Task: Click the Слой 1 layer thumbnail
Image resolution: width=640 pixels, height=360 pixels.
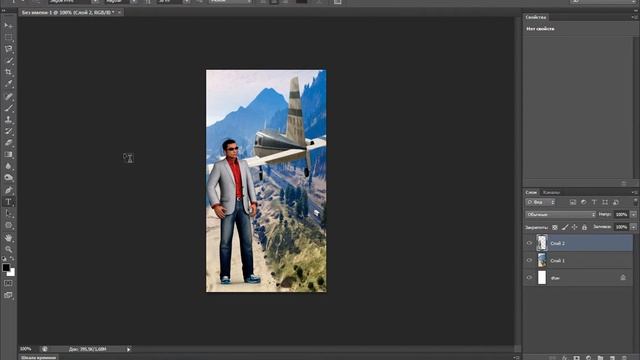Action: pyautogui.click(x=542, y=260)
